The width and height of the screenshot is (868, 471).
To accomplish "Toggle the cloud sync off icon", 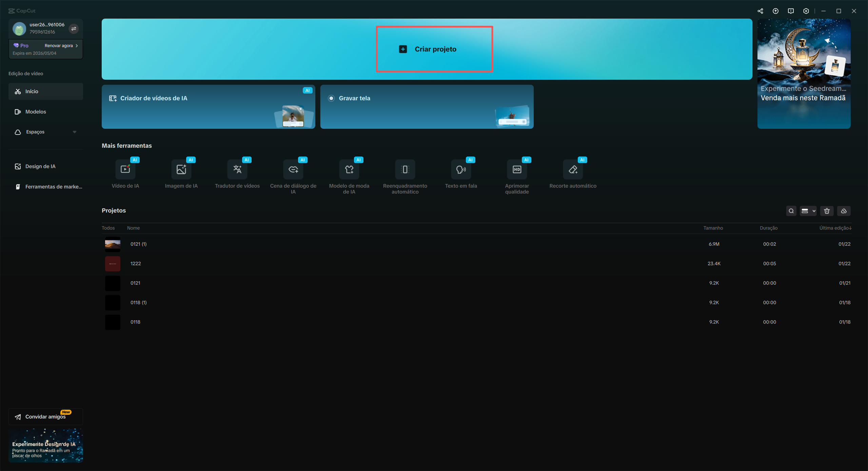I will (844, 211).
